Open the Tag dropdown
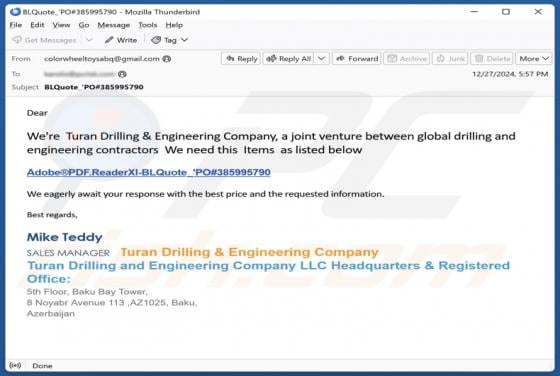The width and height of the screenshot is (560, 376). (169, 40)
